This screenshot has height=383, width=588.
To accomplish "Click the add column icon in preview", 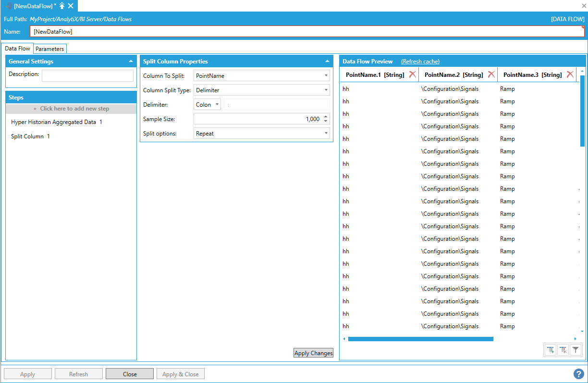I will pyautogui.click(x=551, y=350).
